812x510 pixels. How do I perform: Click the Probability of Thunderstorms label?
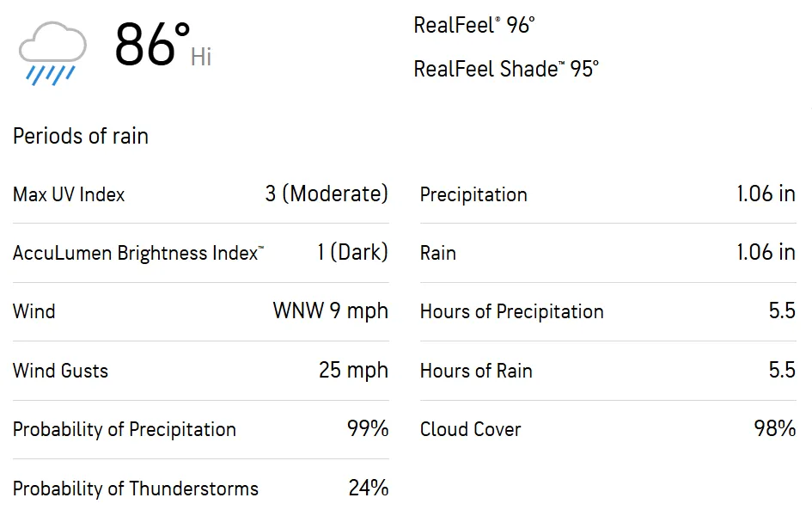tap(135, 488)
